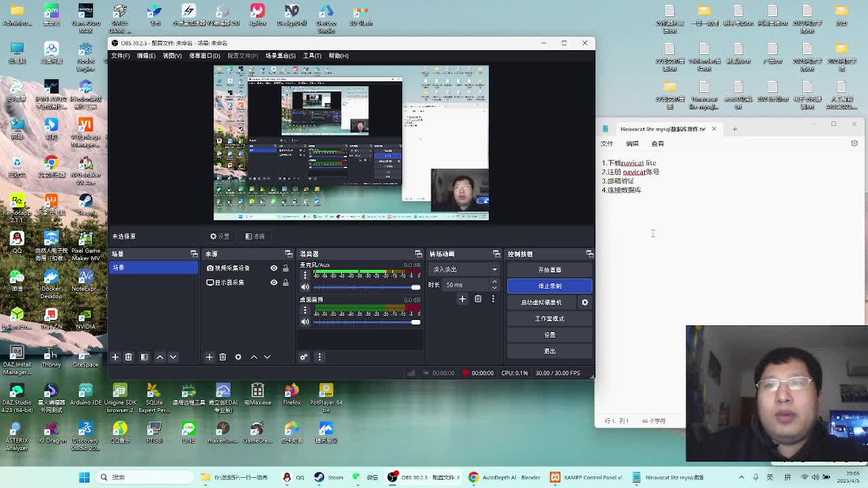Increase the transition duration with the up stepper
The image size is (868, 488).
click(494, 282)
